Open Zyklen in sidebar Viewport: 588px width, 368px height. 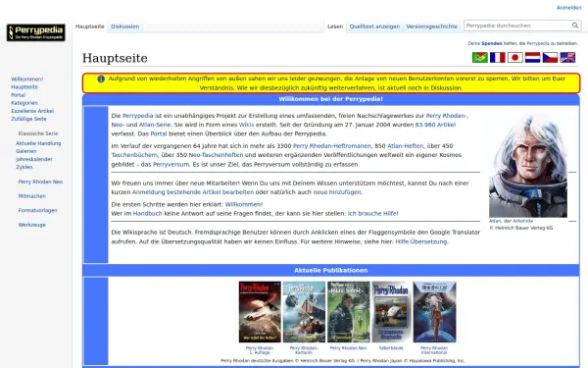tap(24, 167)
